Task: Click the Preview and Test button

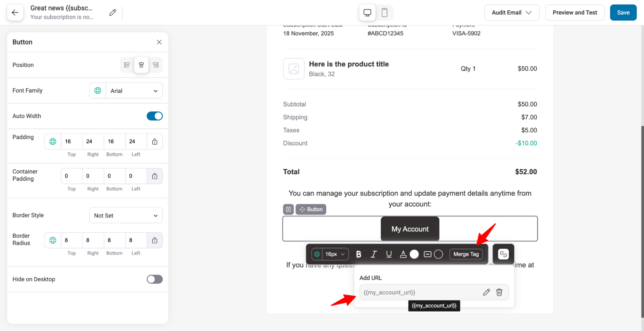Action: [574, 13]
